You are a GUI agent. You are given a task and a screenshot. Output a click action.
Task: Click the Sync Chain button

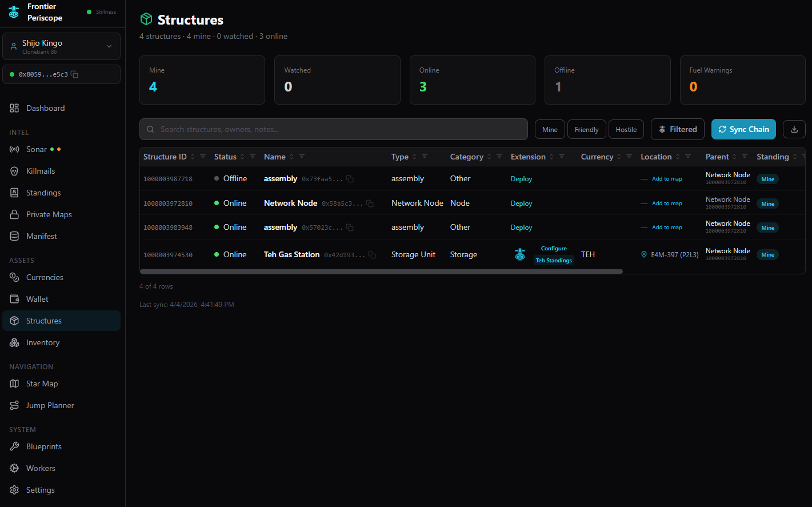tap(743, 129)
